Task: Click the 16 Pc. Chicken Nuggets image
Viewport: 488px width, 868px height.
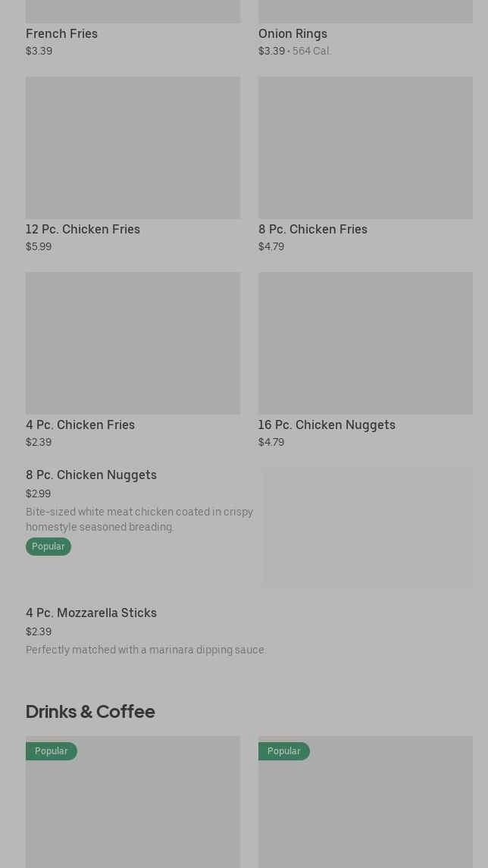Action: click(365, 343)
